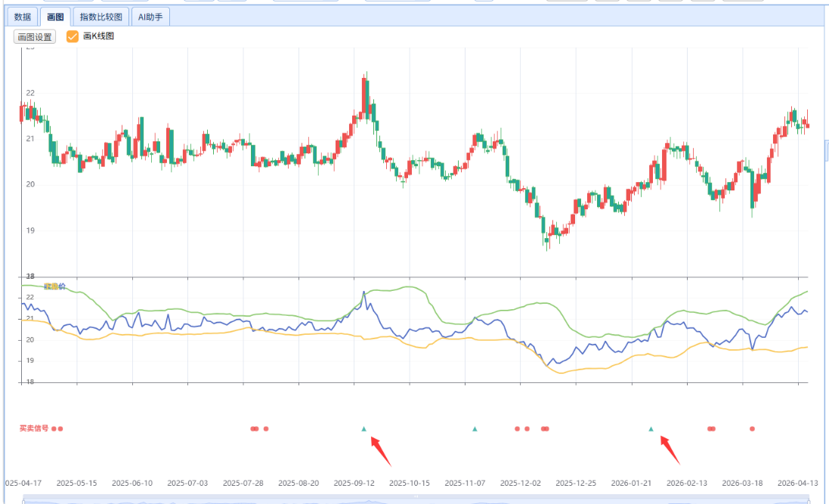Screen dimensions: 829x504
Task: Click the green triangle signal near 2025-09-12
Action: coord(364,428)
